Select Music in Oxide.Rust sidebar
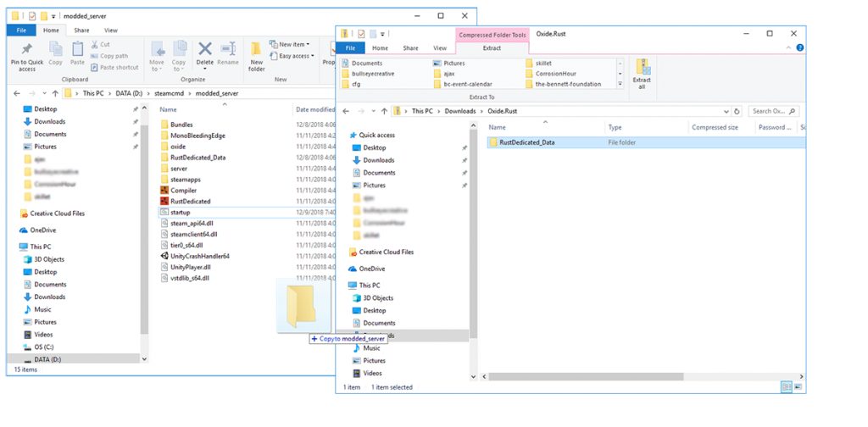Image resolution: width=868 pixels, height=427 pixels. tap(366, 348)
